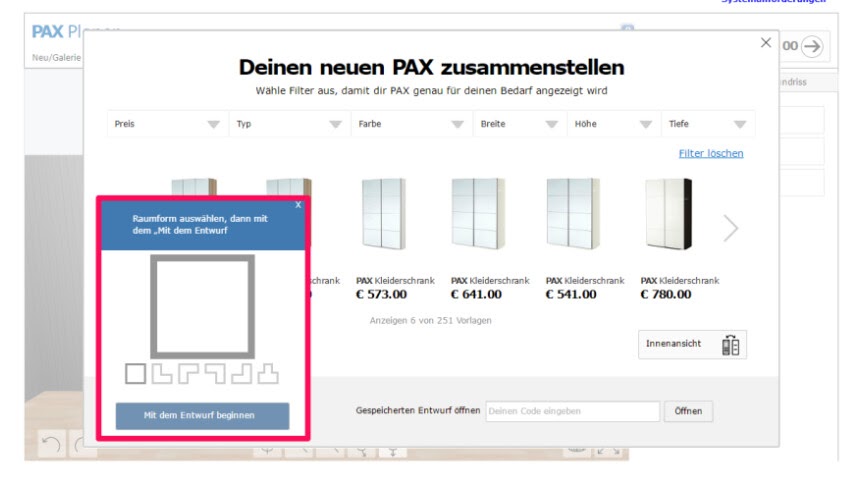Click the large square room preview
The width and height of the screenshot is (864, 486).
tap(202, 306)
